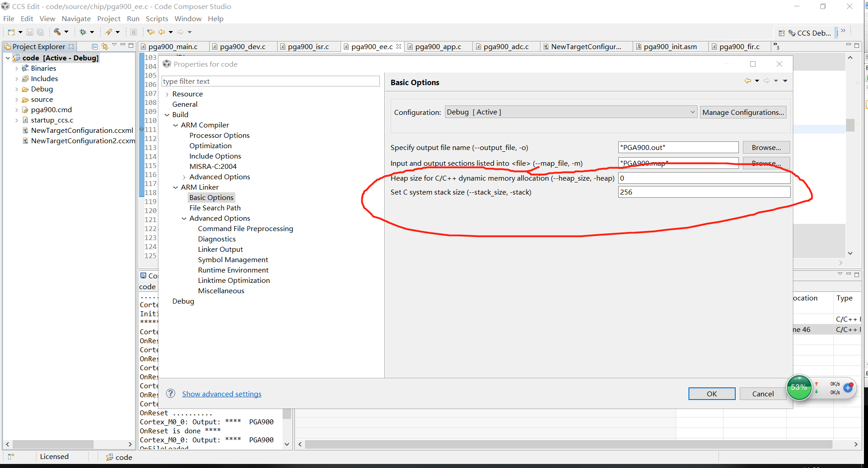Open the Scripts menu
The image size is (868, 468).
pos(157,18)
